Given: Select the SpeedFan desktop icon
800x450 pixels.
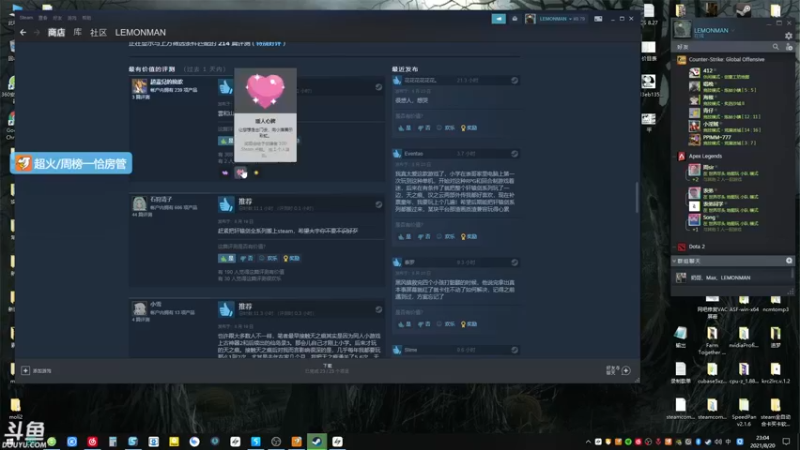Looking at the screenshot, I should (743, 411).
